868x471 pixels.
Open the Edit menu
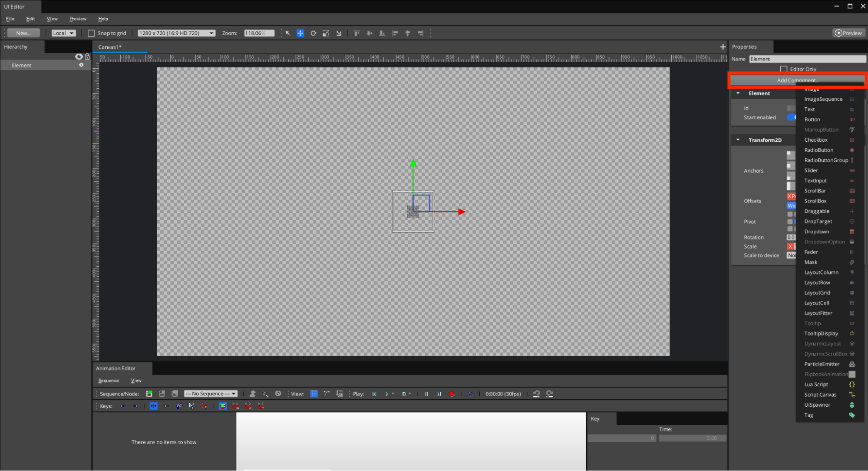(x=30, y=19)
